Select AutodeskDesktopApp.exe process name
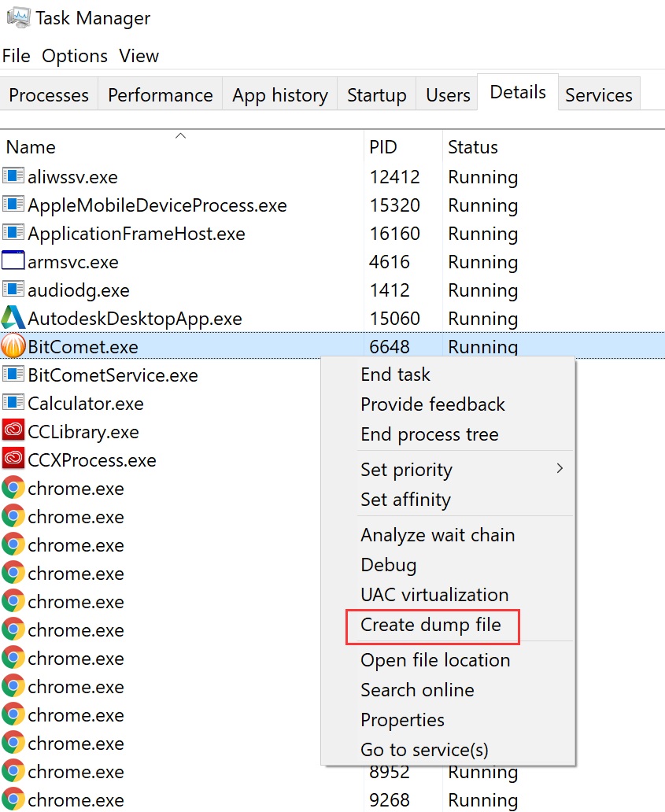The width and height of the screenshot is (665, 812). coord(135,319)
